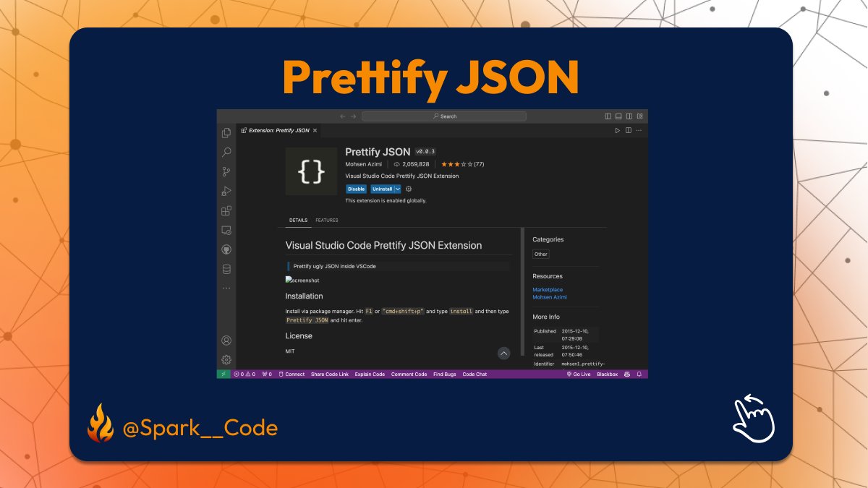Viewport: 868px width, 488px height.
Task: Click the extension settings gear icon
Action: click(409, 188)
